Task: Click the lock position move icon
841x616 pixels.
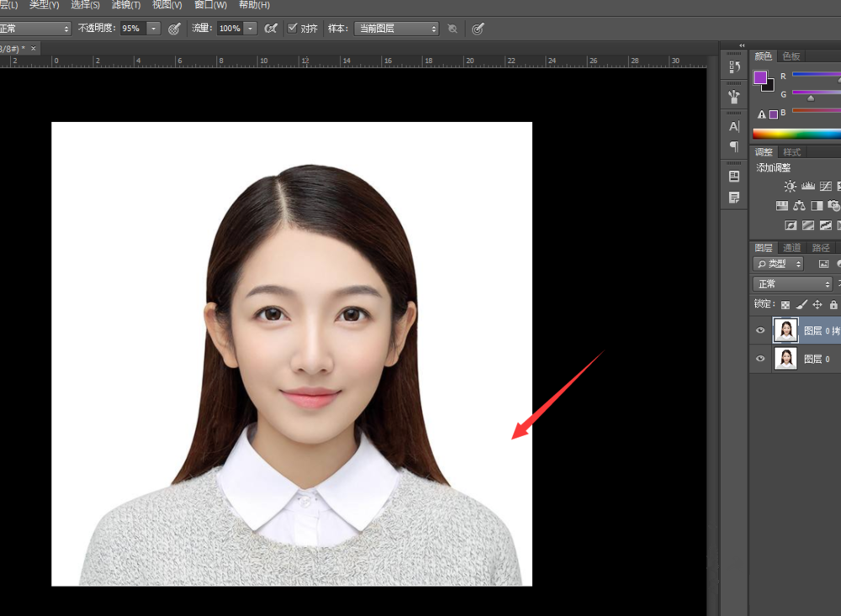Action: coord(817,305)
